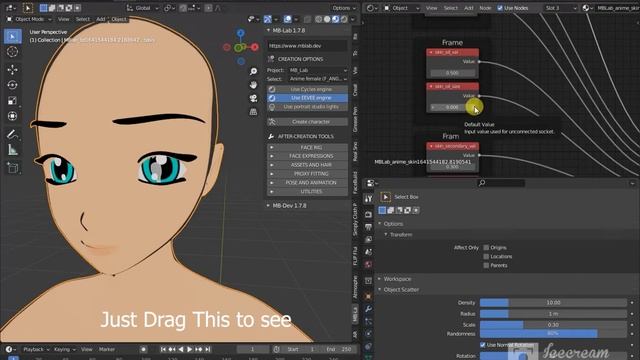
Task: Select the Move tool
Action: [12, 69]
